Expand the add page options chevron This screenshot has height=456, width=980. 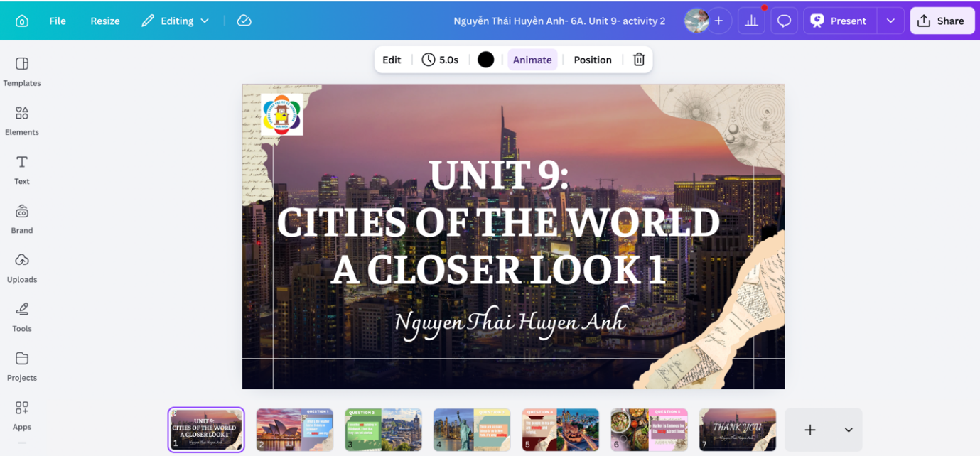(x=849, y=430)
